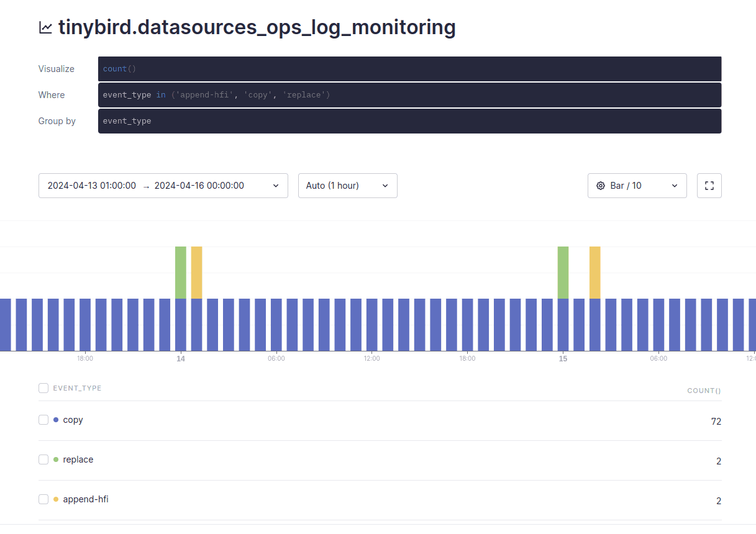Click the first 18:00 axis label
Screen dimensions: 756x534
click(85, 359)
